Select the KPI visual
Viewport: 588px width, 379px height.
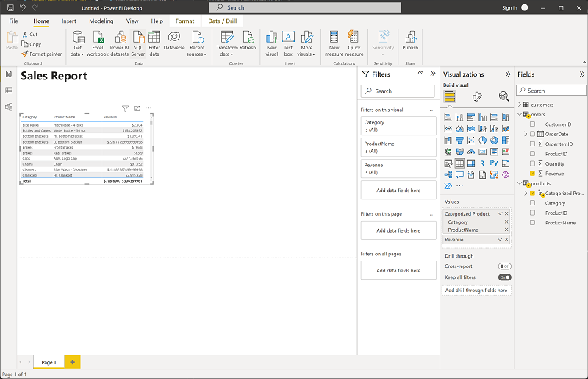[x=506, y=152]
